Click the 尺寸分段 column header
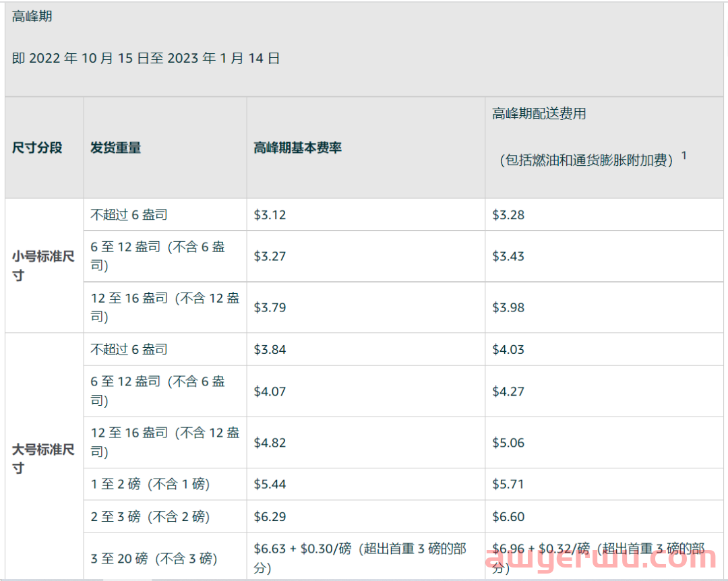Image resolution: width=728 pixels, height=581 pixels. (x=37, y=148)
